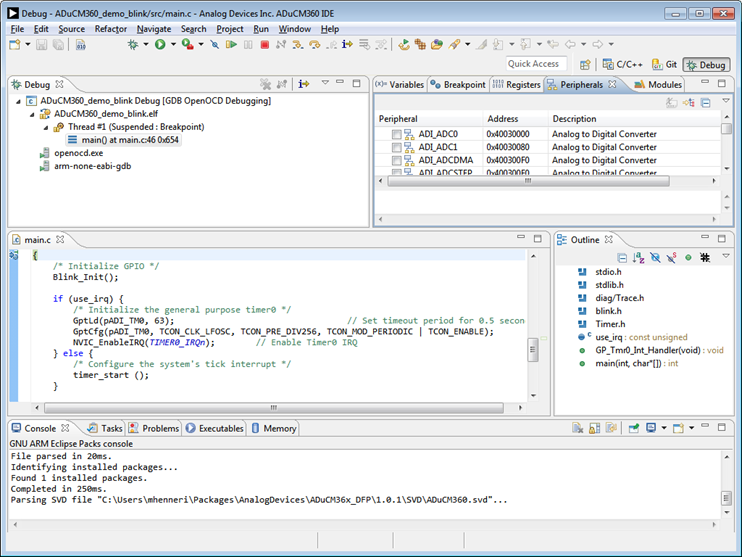Click the binary file icon in toolbar
The image size is (742, 557).
tap(81, 44)
